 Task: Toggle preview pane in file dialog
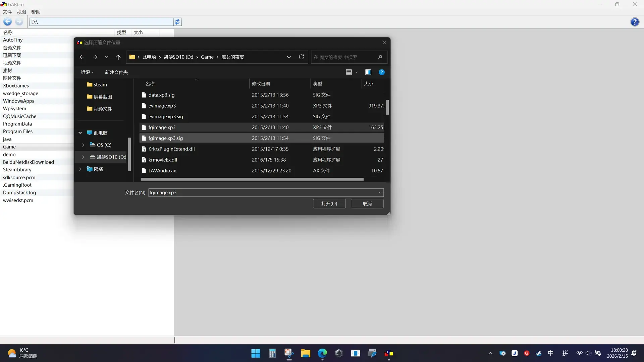tap(368, 72)
